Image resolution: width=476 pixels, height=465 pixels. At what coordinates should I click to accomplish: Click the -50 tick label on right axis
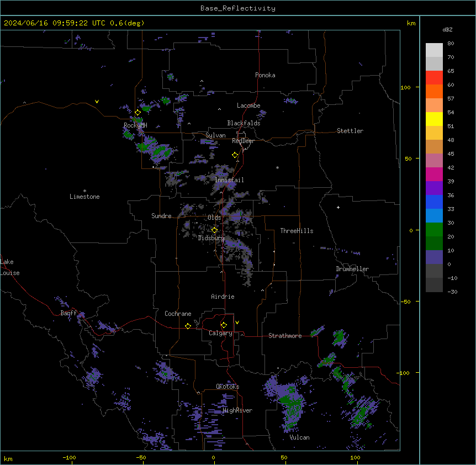tap(405, 302)
